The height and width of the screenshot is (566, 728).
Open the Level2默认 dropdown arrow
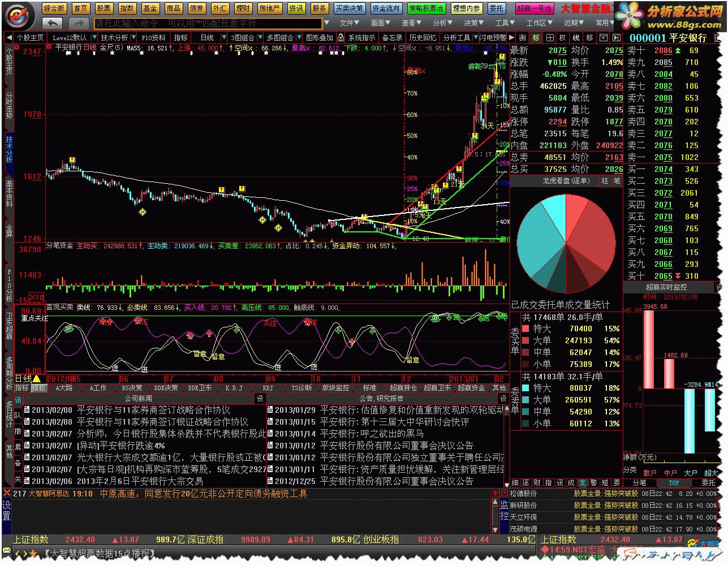93,37
